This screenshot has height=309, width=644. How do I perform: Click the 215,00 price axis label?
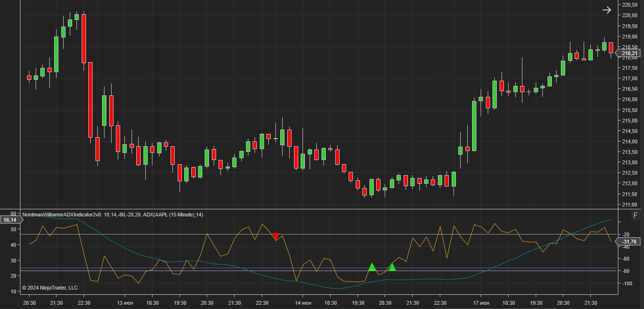pos(629,121)
